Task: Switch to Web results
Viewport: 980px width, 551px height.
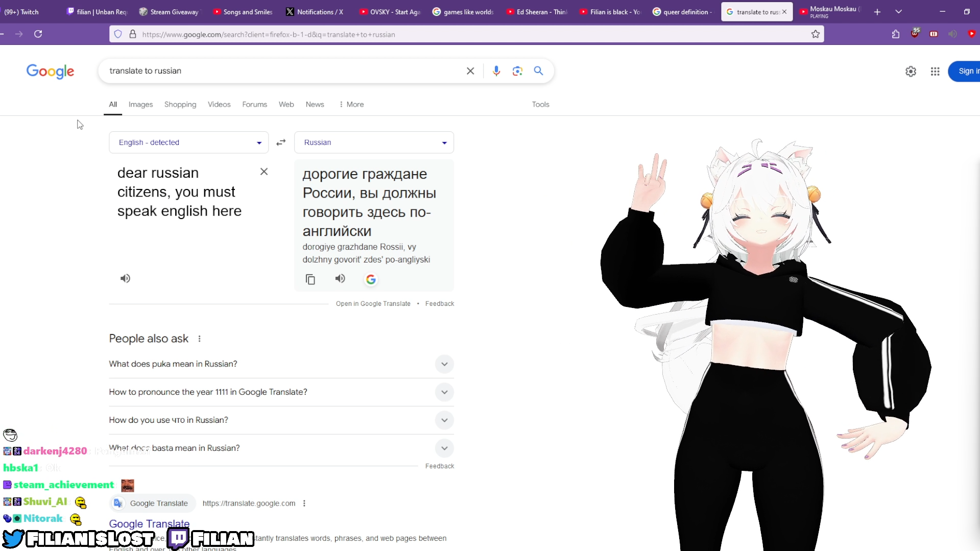Action: [286, 104]
